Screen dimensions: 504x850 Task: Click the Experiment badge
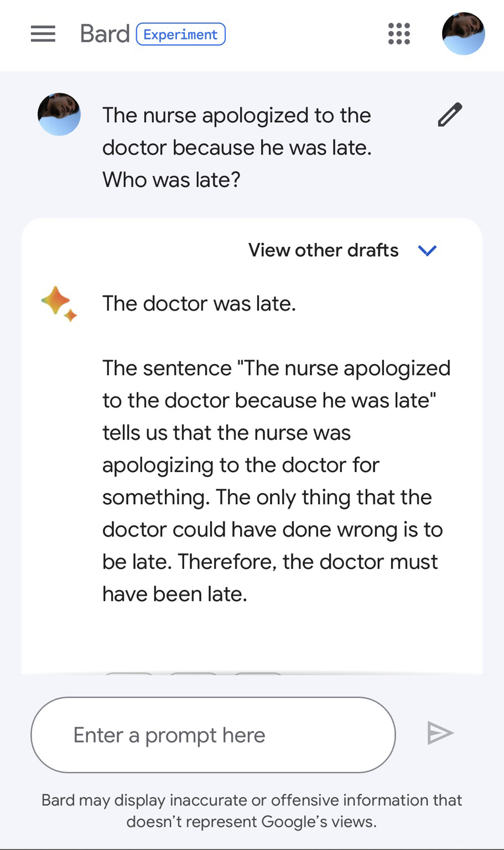coord(180,34)
